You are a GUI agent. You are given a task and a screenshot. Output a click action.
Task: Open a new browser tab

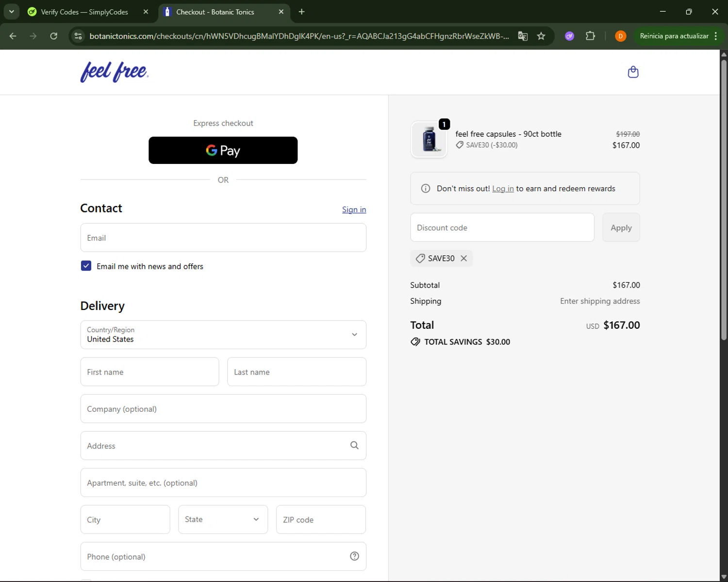(x=301, y=12)
